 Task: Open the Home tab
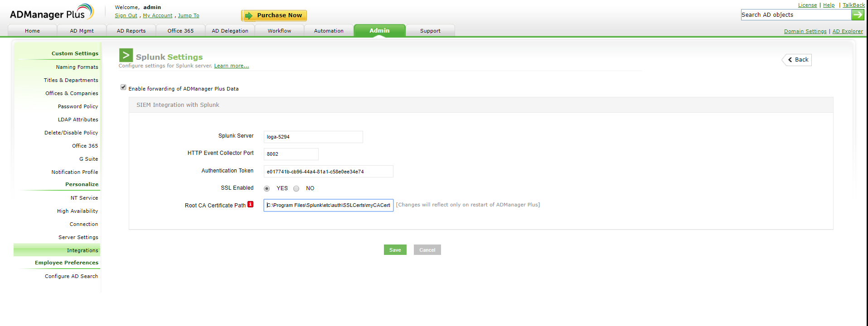[x=33, y=31]
